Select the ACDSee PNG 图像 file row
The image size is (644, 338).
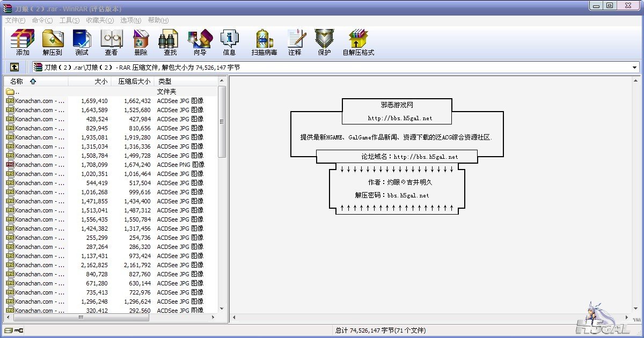coord(107,165)
